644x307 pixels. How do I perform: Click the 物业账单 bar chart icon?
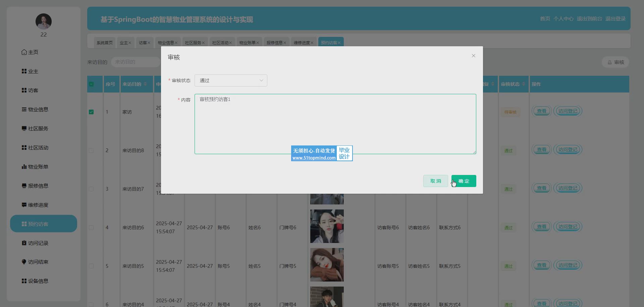point(24,167)
